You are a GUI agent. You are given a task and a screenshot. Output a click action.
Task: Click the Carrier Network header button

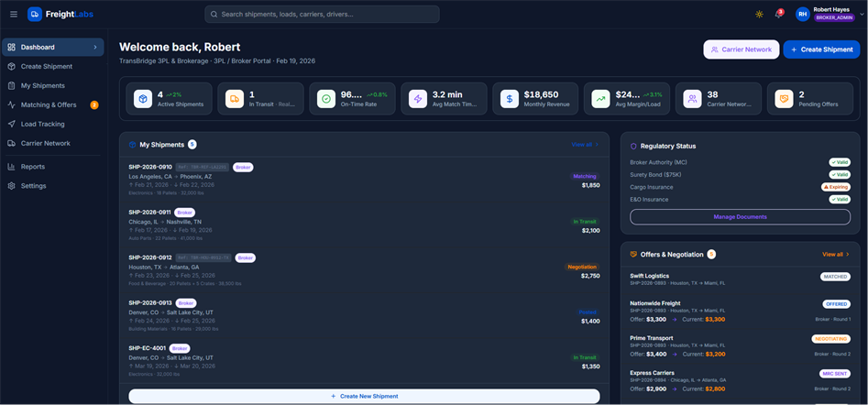click(742, 49)
